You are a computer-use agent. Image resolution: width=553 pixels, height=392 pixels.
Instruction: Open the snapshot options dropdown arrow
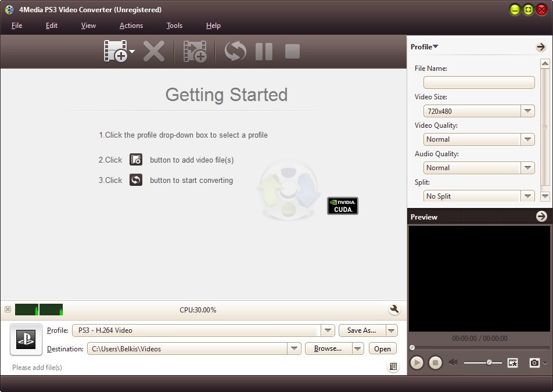[545, 363]
